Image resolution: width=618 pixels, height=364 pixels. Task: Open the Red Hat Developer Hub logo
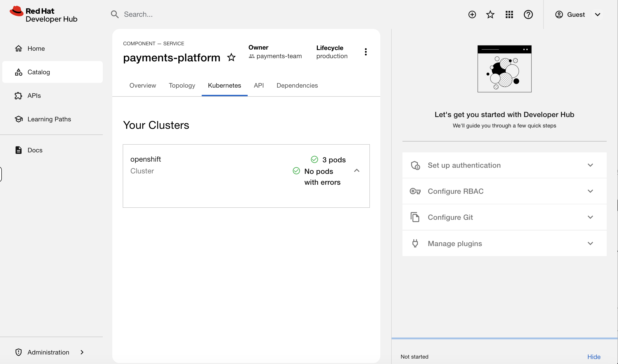click(x=43, y=14)
